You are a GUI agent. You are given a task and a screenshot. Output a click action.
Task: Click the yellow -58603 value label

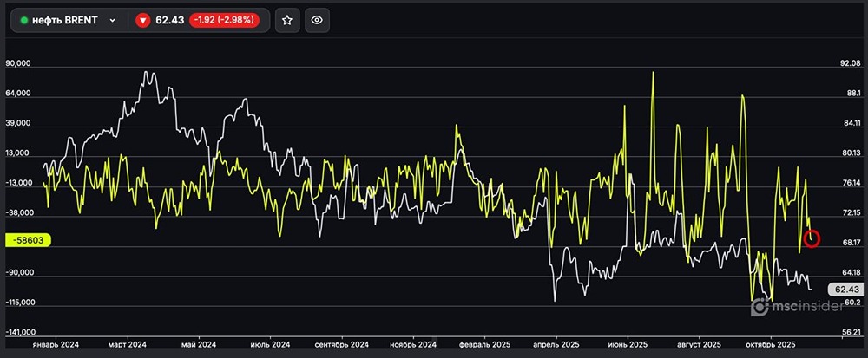28,240
